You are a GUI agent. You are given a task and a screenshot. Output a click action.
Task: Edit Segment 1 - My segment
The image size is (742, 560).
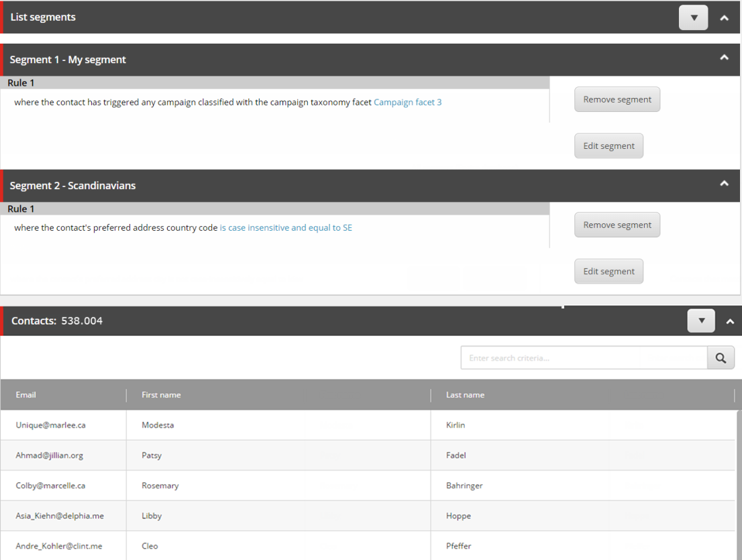coord(608,146)
